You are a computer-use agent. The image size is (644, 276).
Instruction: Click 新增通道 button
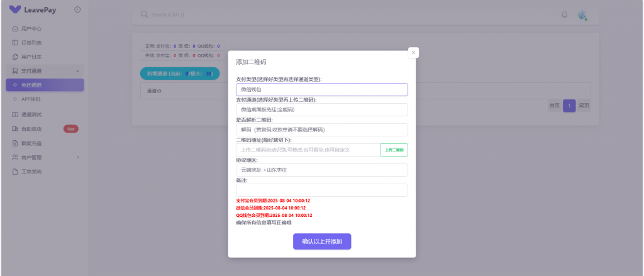(x=180, y=74)
